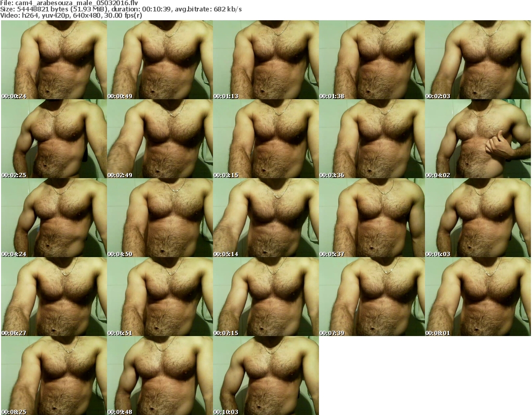Select the thumbnail stamped 00:10:03

(x=266, y=376)
